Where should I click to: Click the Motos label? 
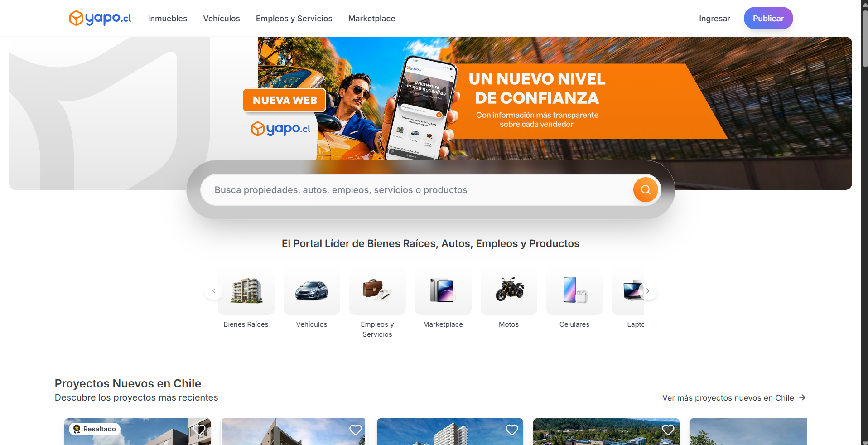(x=509, y=324)
